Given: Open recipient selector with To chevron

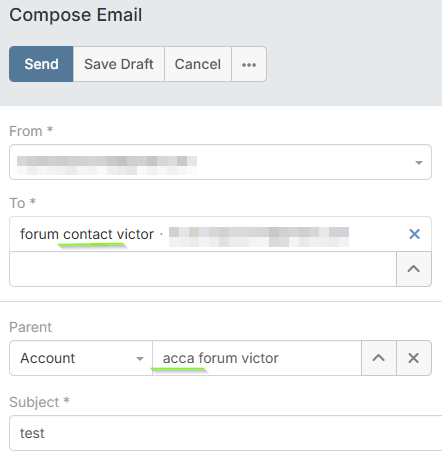Looking at the screenshot, I should click(414, 269).
